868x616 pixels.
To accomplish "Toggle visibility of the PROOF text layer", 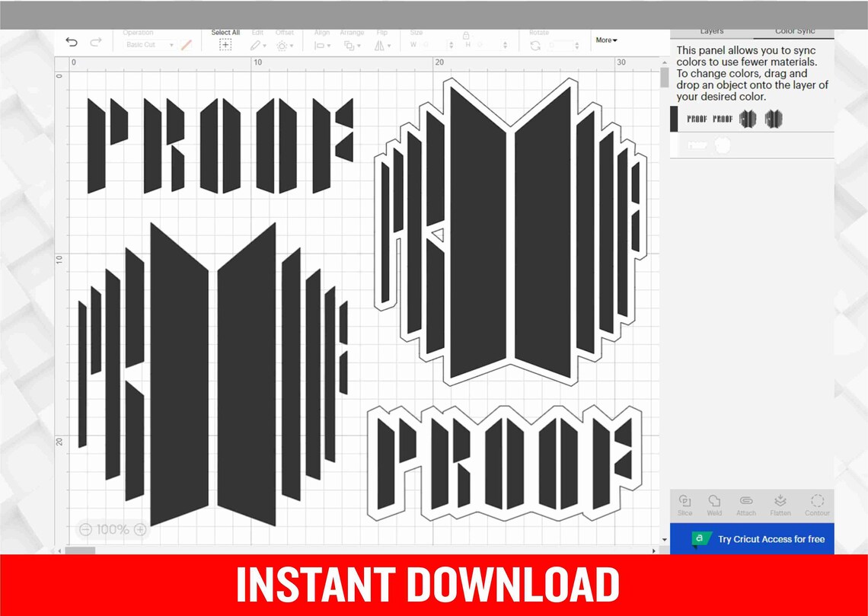I will pos(697,145).
